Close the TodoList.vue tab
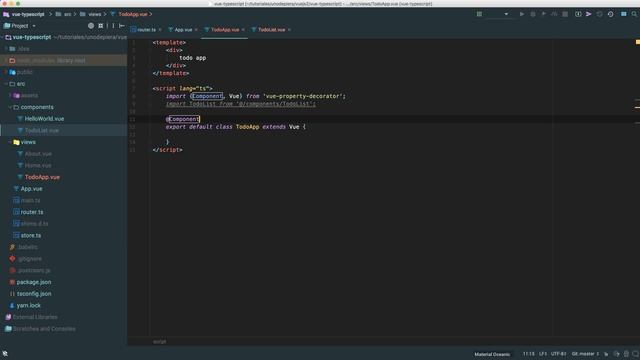Image resolution: width=640 pixels, height=360 pixels. point(289,30)
